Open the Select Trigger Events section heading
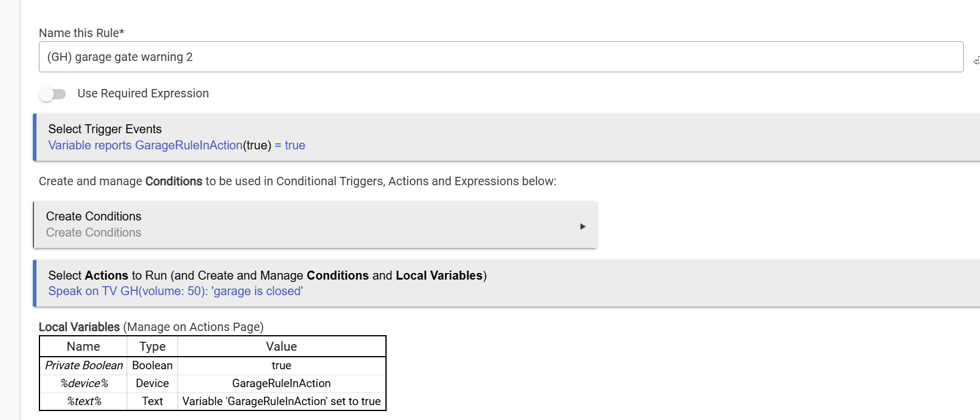This screenshot has height=420, width=980. pyautogui.click(x=105, y=129)
